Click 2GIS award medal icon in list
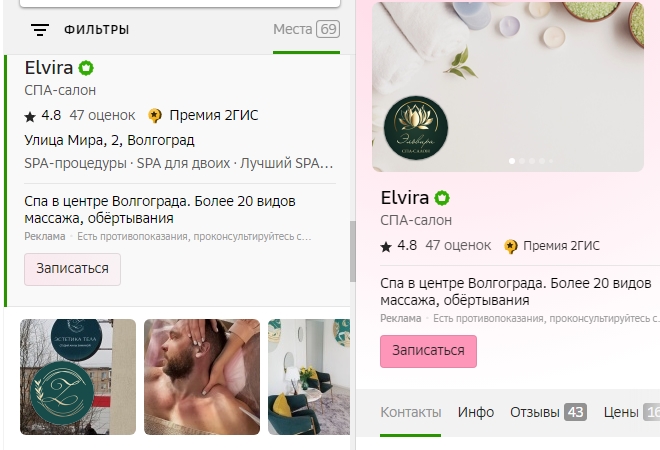 point(155,115)
